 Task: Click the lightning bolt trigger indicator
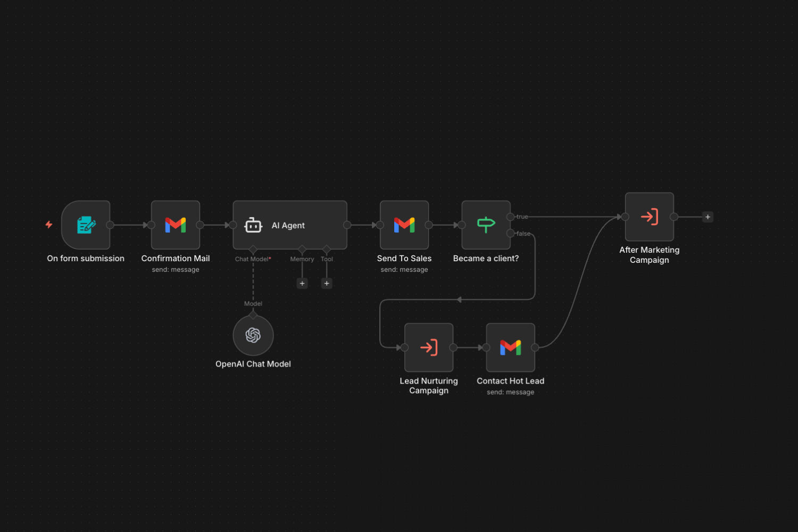click(x=48, y=225)
